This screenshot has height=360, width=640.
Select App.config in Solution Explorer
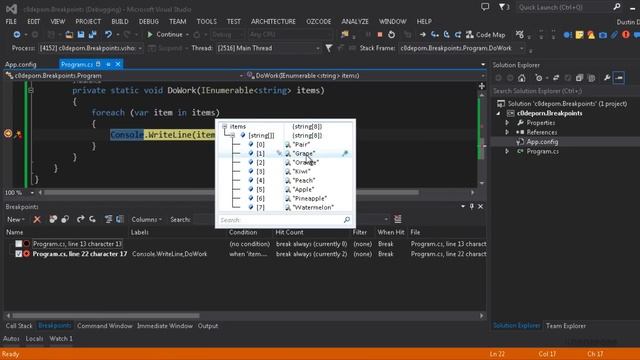coord(542,142)
